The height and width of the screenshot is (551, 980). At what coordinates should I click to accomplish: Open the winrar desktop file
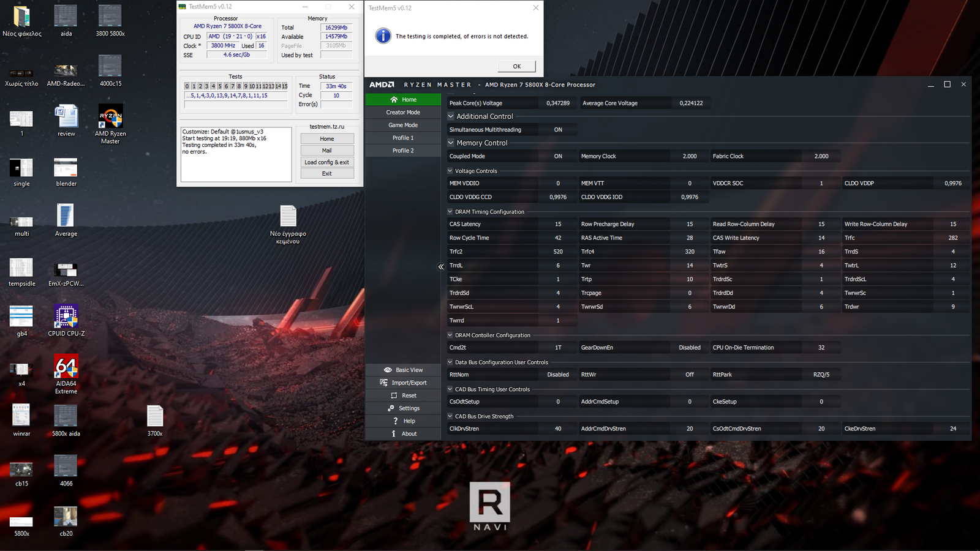pyautogui.click(x=22, y=421)
